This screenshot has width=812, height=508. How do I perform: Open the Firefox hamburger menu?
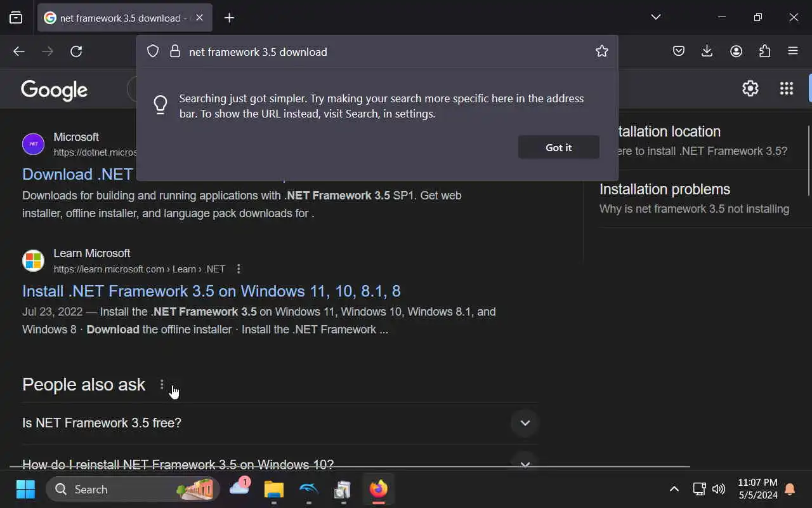coord(793,51)
